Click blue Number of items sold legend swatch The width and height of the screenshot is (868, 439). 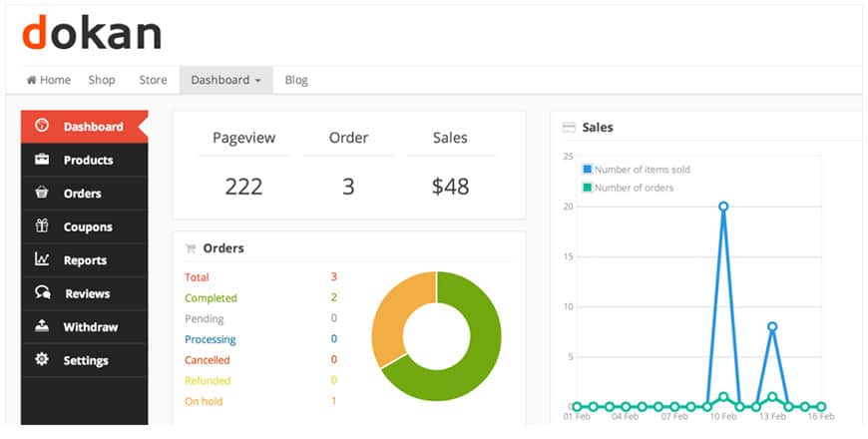click(x=588, y=169)
